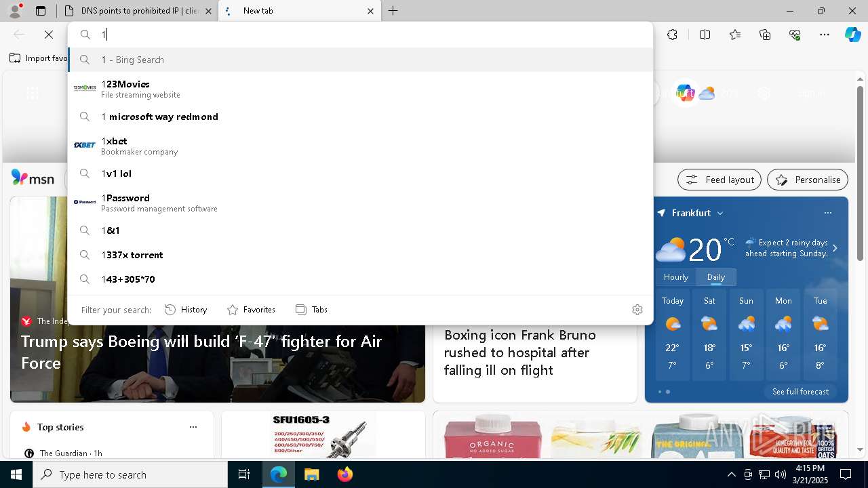Open address bar search settings gear
Screen dimensions: 868x488
click(x=637, y=310)
